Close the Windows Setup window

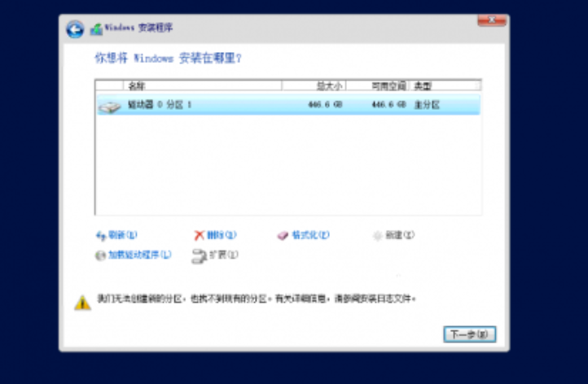pos(493,20)
